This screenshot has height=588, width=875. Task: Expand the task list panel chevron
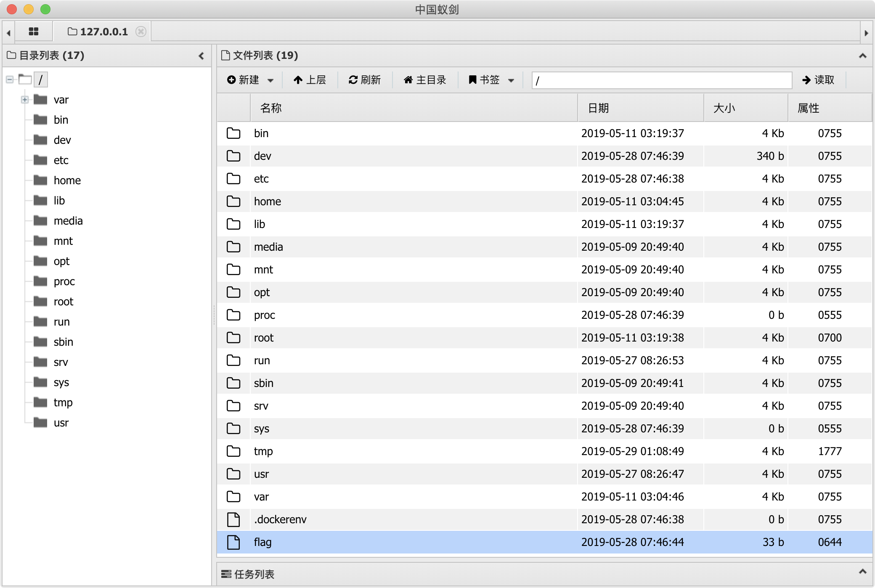click(x=862, y=572)
